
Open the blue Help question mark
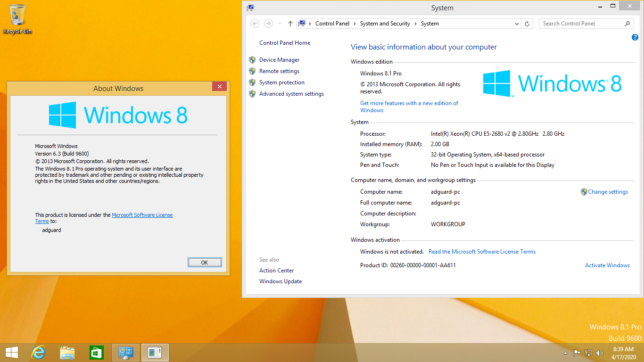click(x=635, y=37)
